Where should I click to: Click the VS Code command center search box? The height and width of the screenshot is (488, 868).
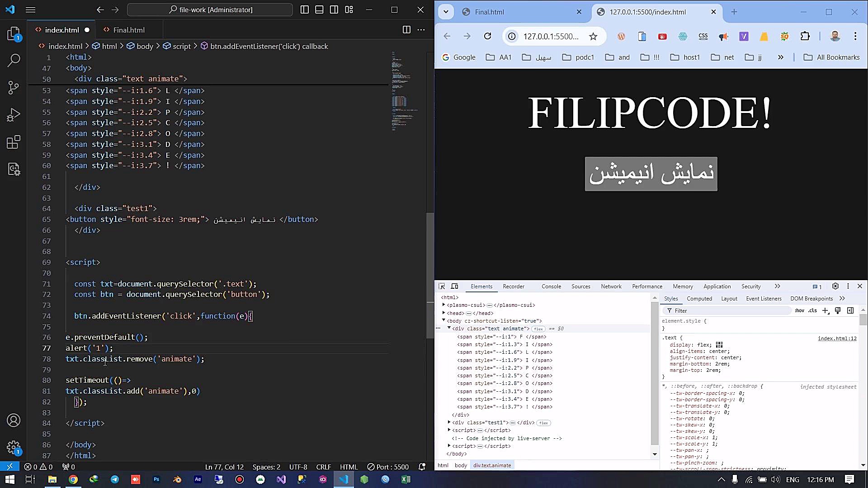tap(210, 9)
